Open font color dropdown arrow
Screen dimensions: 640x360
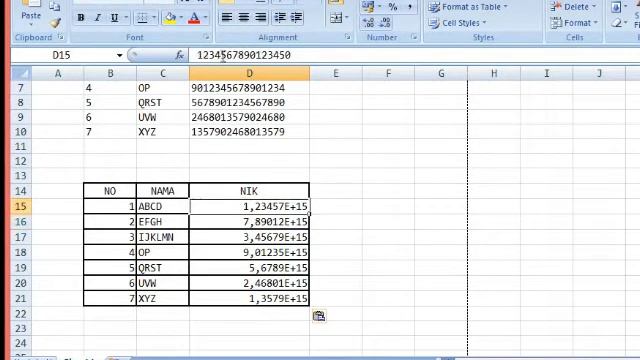click(x=206, y=18)
